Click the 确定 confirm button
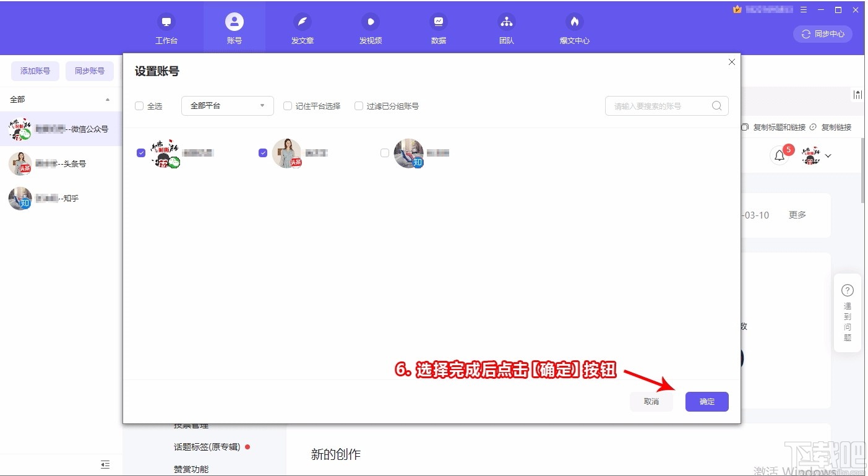 (706, 401)
